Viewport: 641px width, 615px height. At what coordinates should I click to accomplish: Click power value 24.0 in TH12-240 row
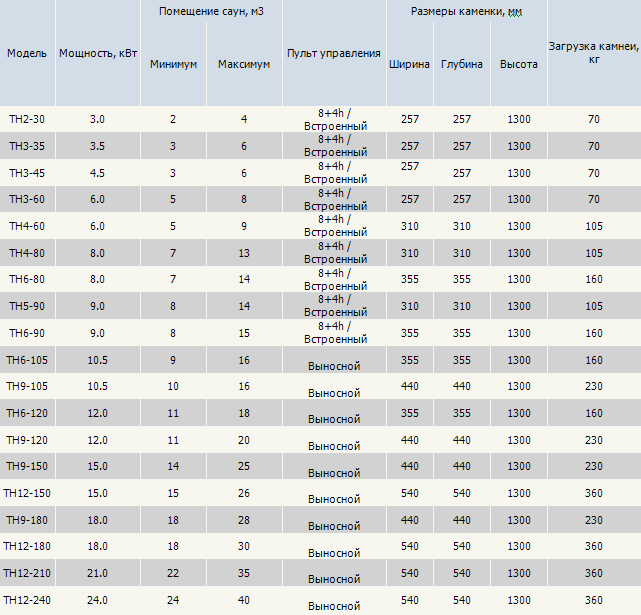[x=97, y=600]
